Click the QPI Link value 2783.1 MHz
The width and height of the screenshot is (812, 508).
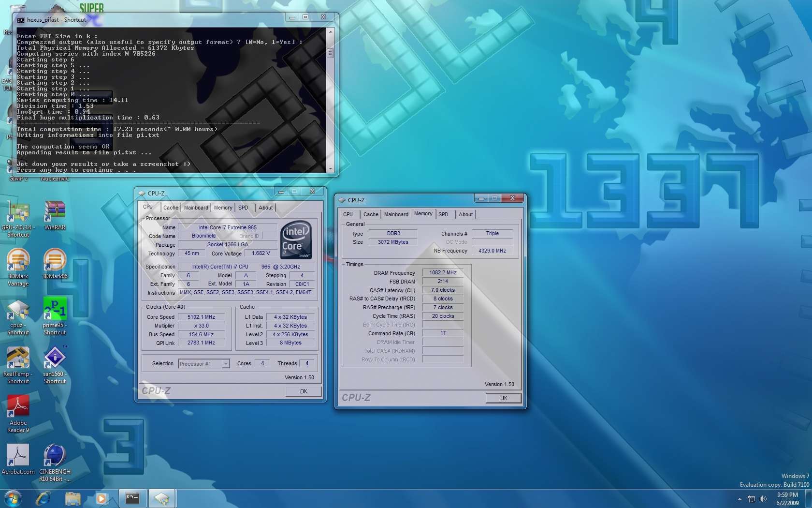tap(202, 343)
